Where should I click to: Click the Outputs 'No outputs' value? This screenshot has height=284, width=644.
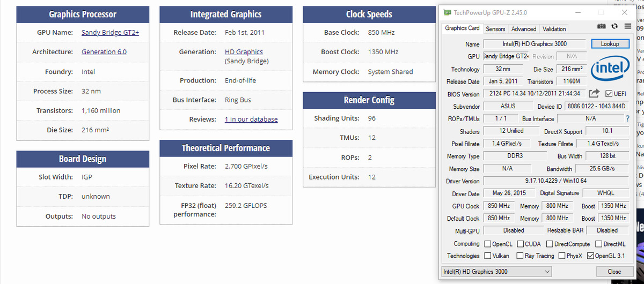point(99,216)
